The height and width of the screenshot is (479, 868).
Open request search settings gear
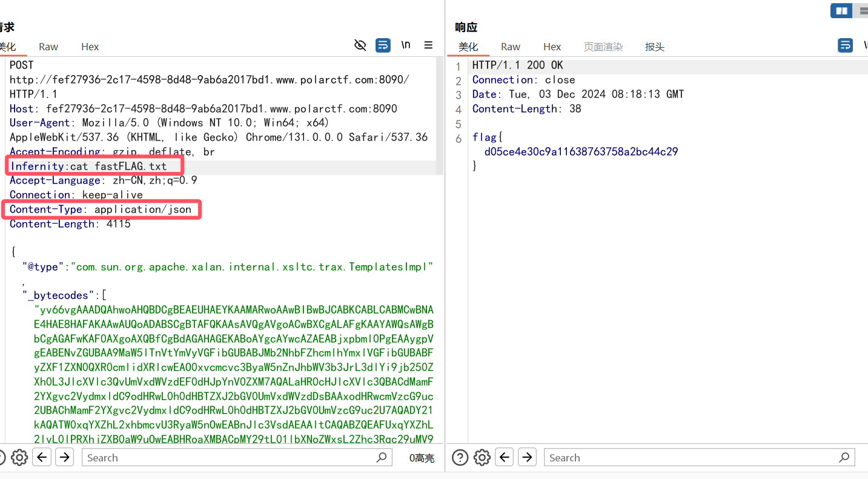tap(19, 457)
